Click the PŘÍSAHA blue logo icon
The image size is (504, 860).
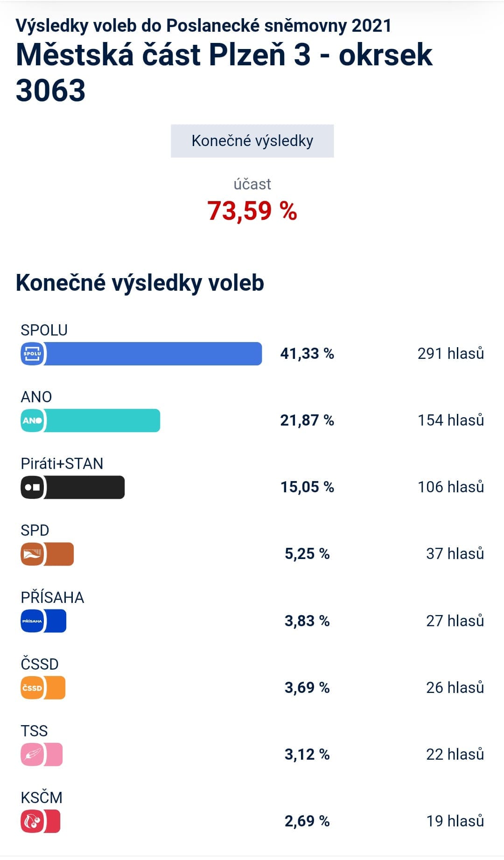pos(32,621)
